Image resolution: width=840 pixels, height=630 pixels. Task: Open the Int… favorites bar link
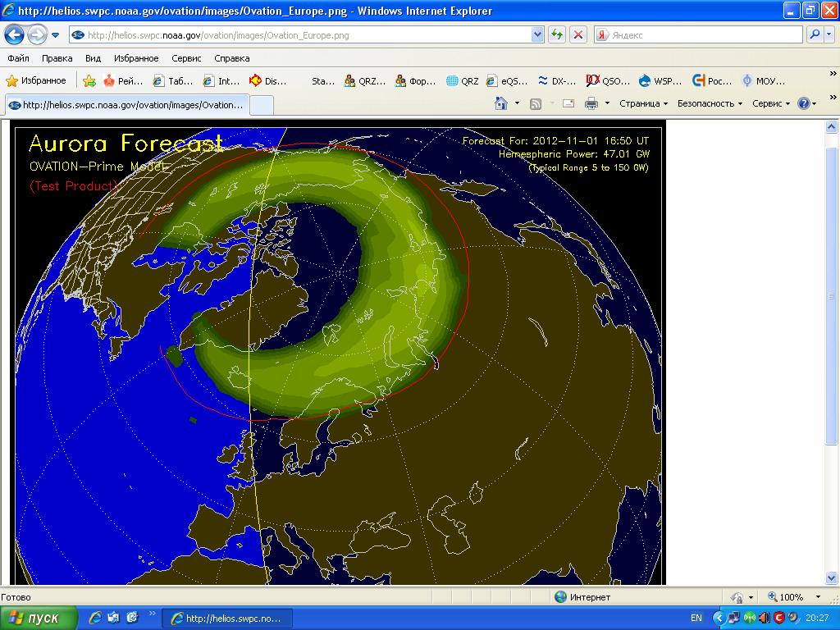point(221,81)
